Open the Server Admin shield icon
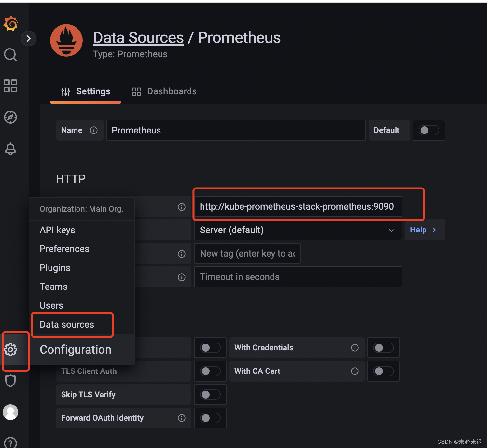Viewport: 487px width, 448px height. tap(10, 381)
